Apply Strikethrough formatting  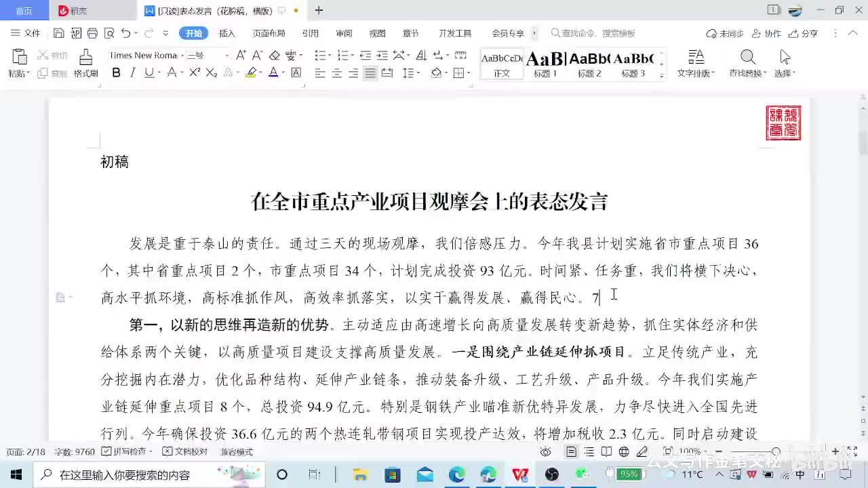tap(172, 73)
